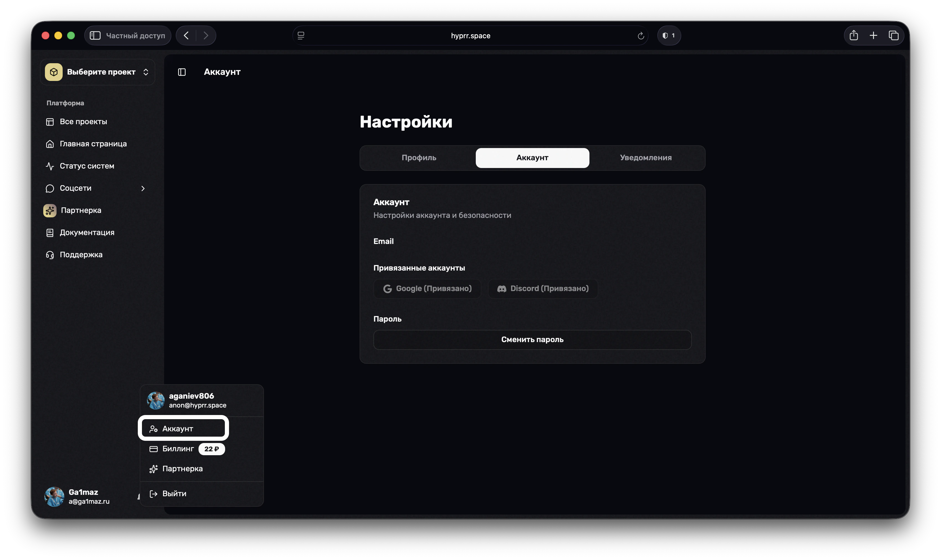Click the sparkle Партнерка icon in sidebar
Image resolution: width=941 pixels, height=560 pixels.
(50, 211)
